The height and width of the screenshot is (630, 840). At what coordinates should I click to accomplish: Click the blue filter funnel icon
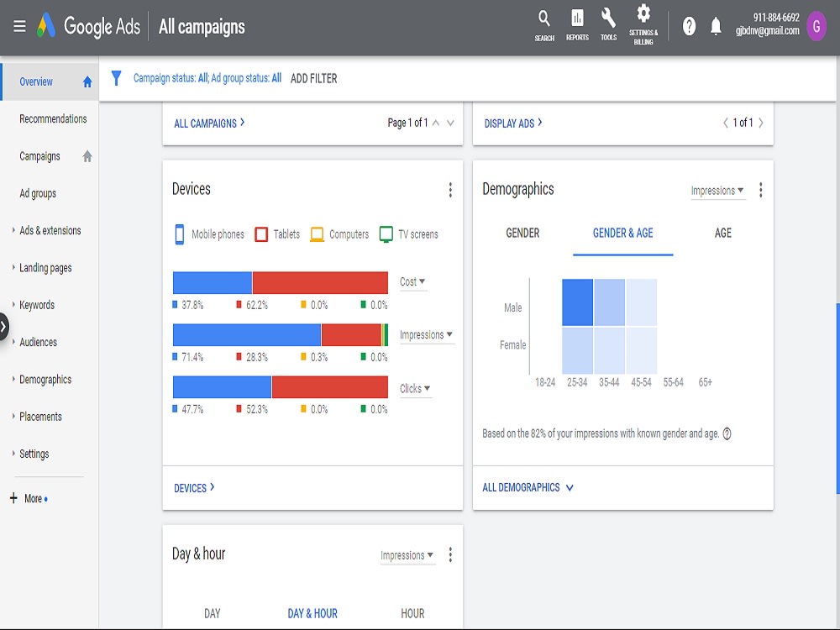[x=116, y=78]
